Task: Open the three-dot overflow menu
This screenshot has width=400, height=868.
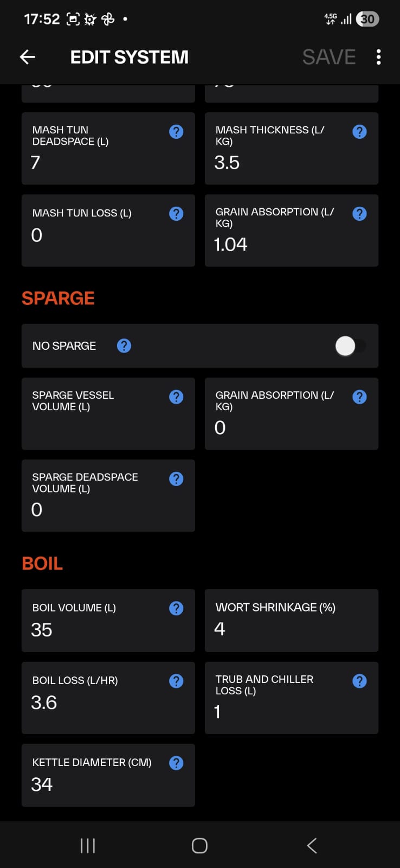Action: 378,57
